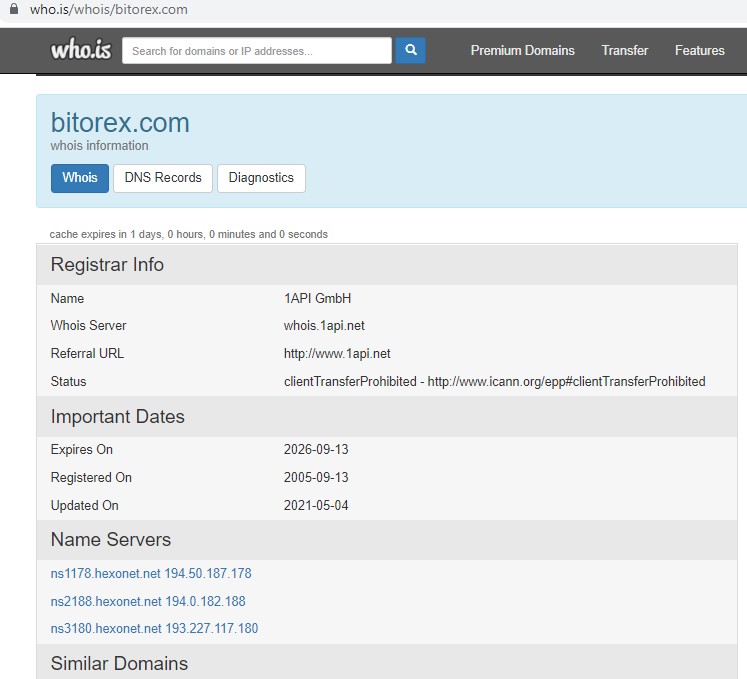This screenshot has height=679, width=747.
Task: Click the whois information subtitle
Action: coord(100,146)
